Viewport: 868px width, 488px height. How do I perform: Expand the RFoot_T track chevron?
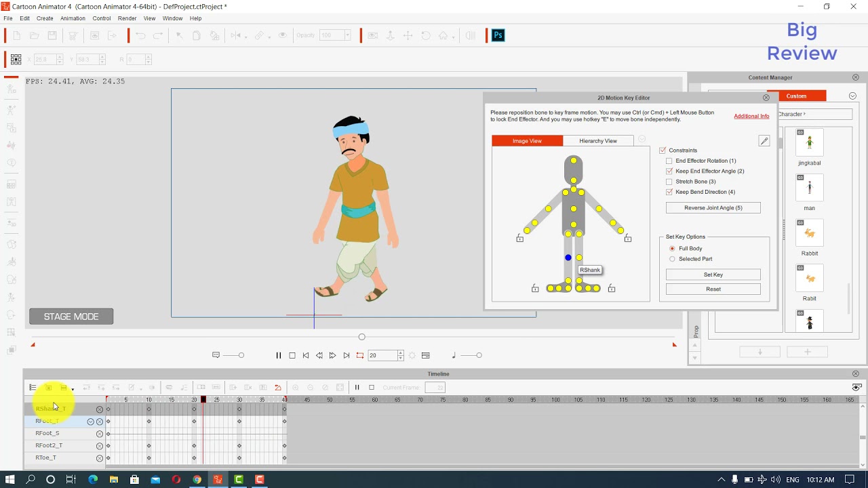[90, 422]
